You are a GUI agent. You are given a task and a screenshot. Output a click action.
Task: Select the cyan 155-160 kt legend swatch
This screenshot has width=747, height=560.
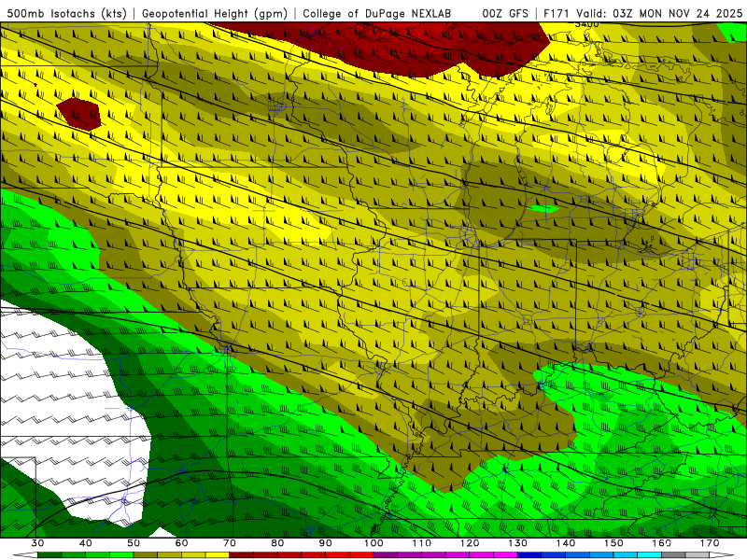pyautogui.click(x=649, y=555)
